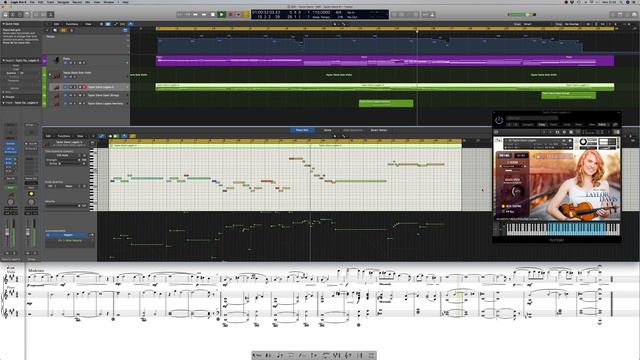640x360 pixels.
Task: Adjust the quantize Strength slider
Action: tap(69, 160)
